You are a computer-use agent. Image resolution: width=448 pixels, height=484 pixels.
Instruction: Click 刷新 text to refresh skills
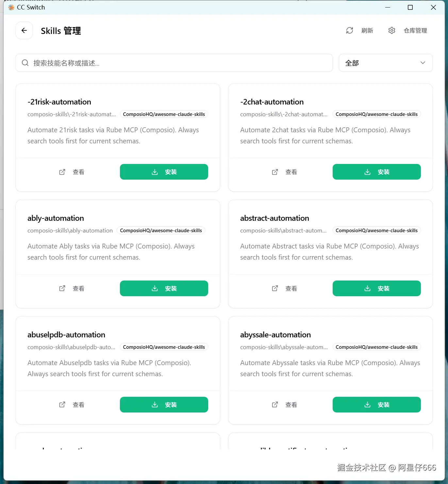[367, 31]
